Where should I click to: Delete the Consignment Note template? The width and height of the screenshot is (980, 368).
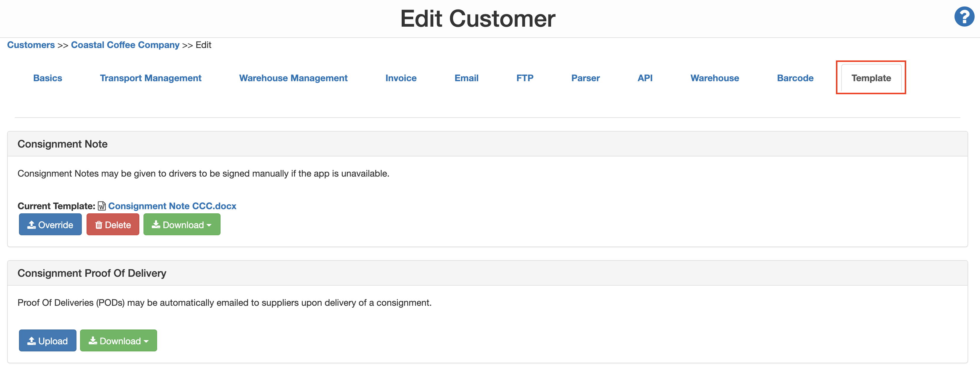[x=113, y=225]
